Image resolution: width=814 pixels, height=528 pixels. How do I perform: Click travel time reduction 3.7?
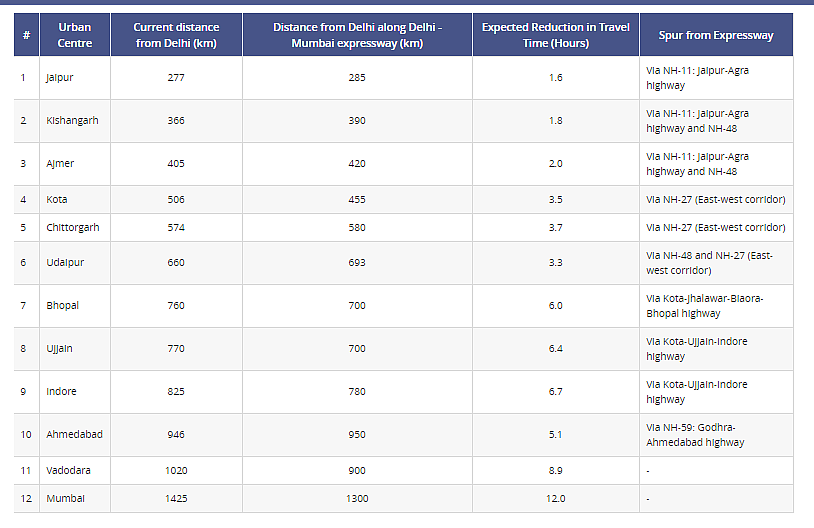[x=555, y=227]
